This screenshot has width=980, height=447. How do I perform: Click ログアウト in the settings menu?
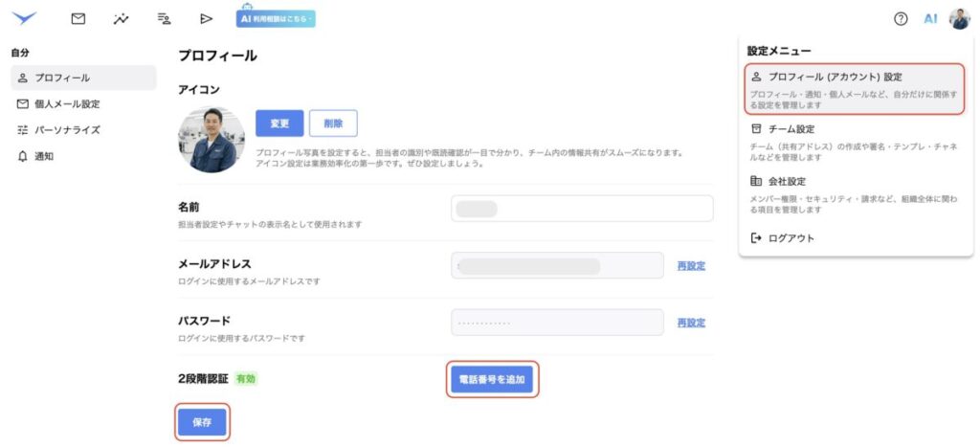(x=791, y=237)
